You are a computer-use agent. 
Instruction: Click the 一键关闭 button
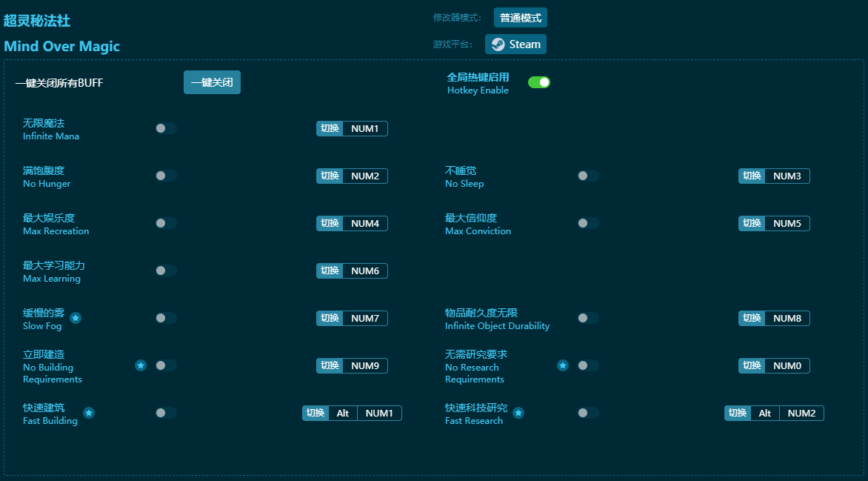212,82
